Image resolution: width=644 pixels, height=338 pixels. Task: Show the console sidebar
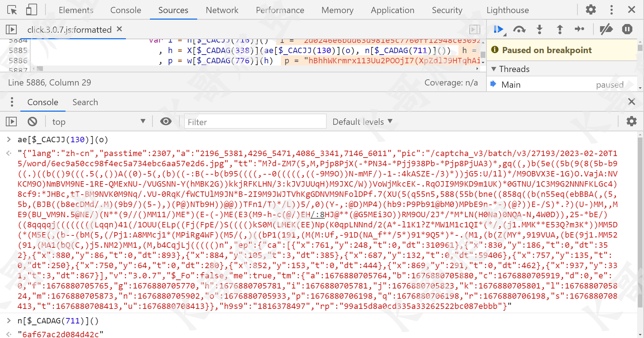[x=11, y=122]
